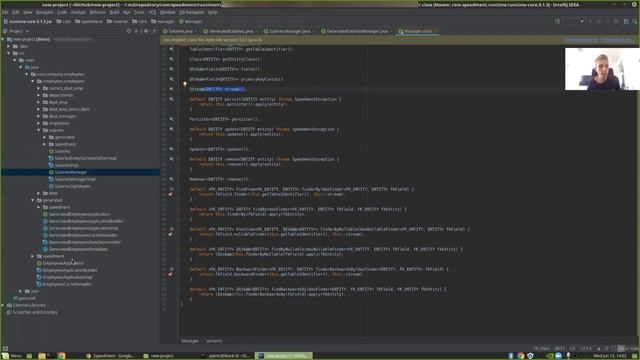The height and width of the screenshot is (360, 640).
Task: Click the Download Sources link
Action: pyautogui.click(x=580, y=40)
